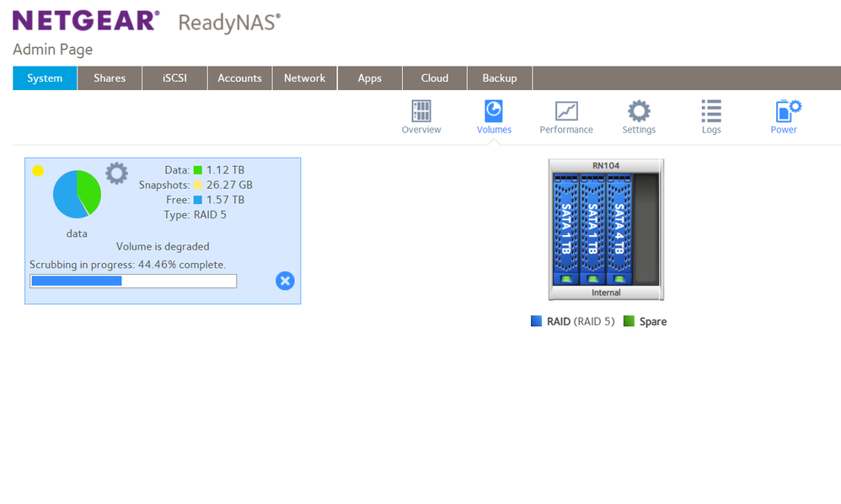Click the 'Scrubbing in progress: 44.46% complete.' text
Screen dimensions: 841x504
click(x=127, y=265)
